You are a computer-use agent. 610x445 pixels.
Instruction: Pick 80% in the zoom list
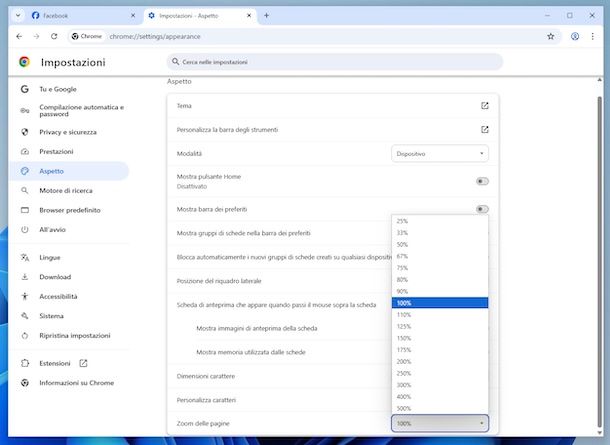coord(440,279)
